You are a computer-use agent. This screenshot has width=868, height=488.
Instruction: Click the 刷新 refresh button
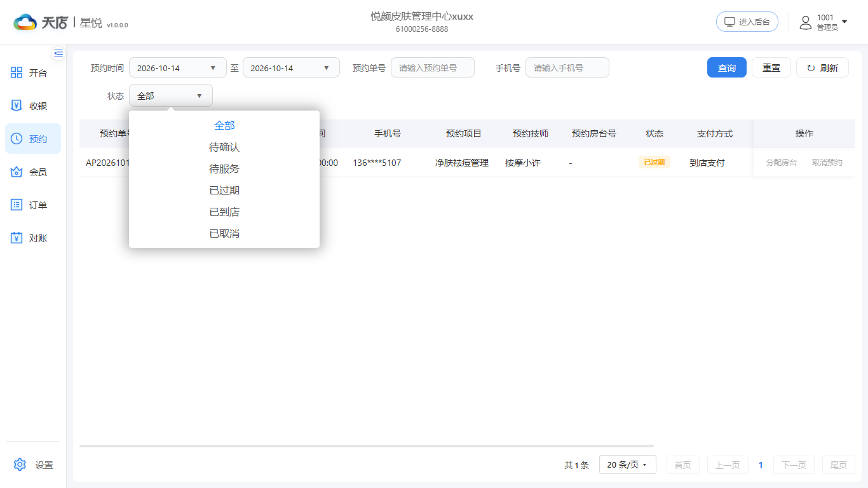pos(822,68)
